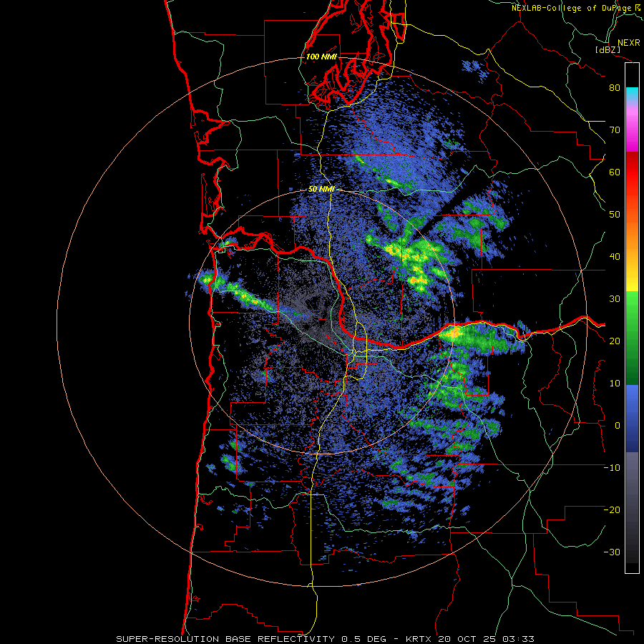
Task: Click the 80 dBZ scale value
Action: click(x=615, y=87)
